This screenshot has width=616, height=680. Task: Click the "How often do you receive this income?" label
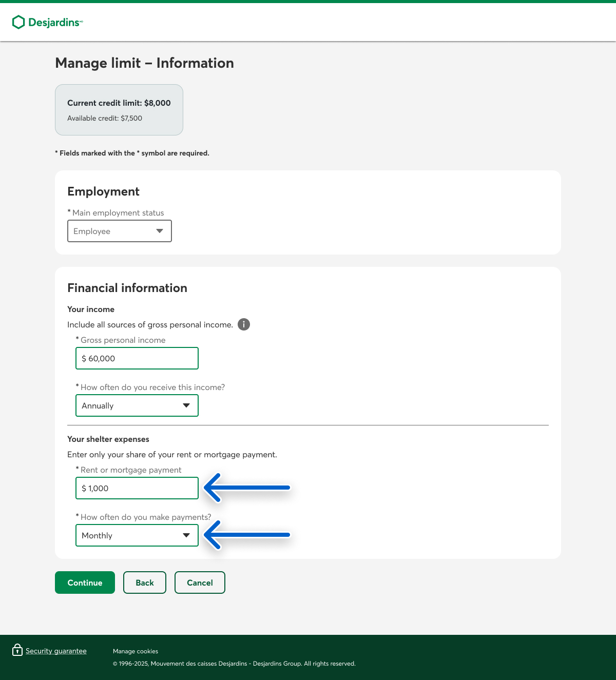(152, 387)
